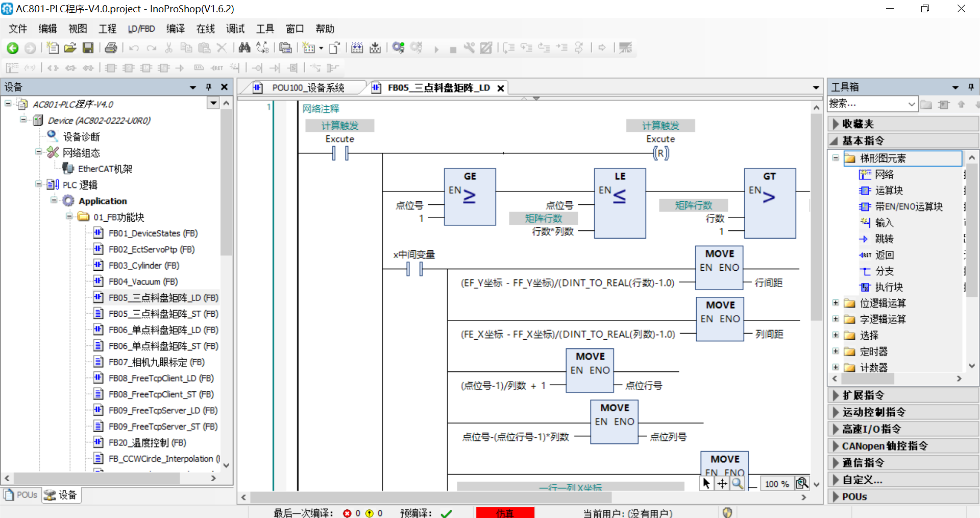Pin the 工具箱 panel
Image resolution: width=980 pixels, height=518 pixels.
pyautogui.click(x=971, y=87)
